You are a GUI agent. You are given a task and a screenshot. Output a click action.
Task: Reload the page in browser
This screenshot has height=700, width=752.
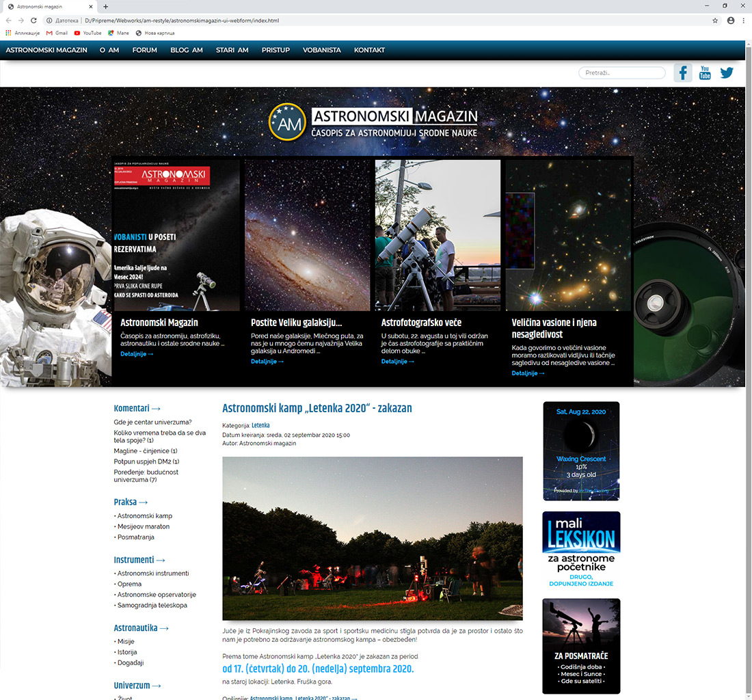click(x=33, y=21)
